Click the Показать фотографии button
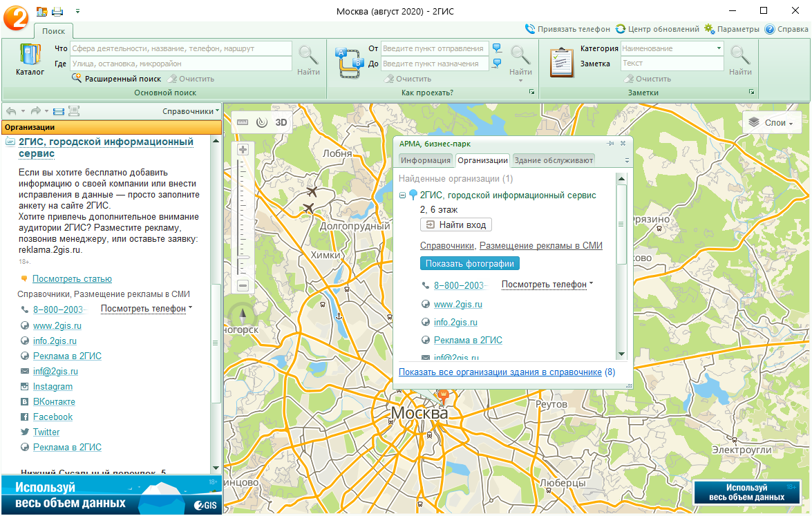812x516 pixels. 470,263
